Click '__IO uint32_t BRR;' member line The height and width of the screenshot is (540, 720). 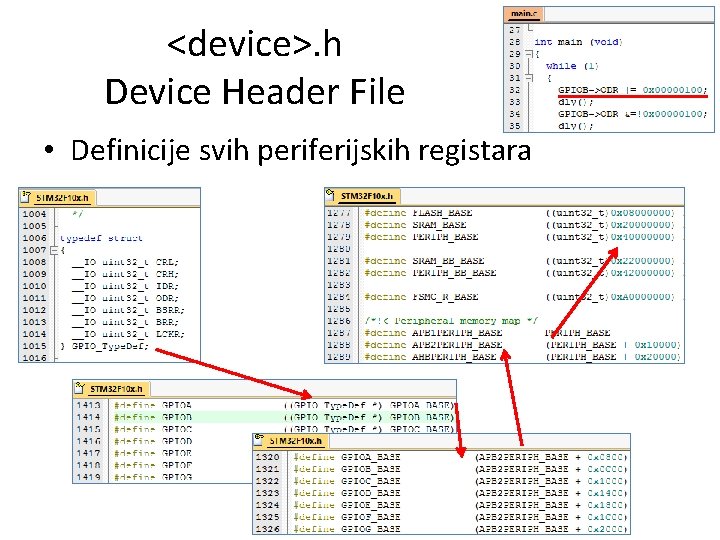click(x=125, y=322)
